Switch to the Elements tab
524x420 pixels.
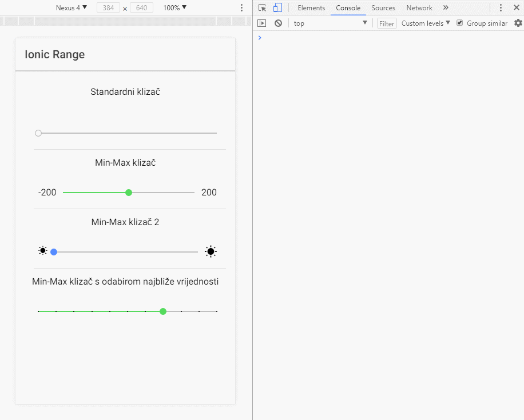[311, 8]
